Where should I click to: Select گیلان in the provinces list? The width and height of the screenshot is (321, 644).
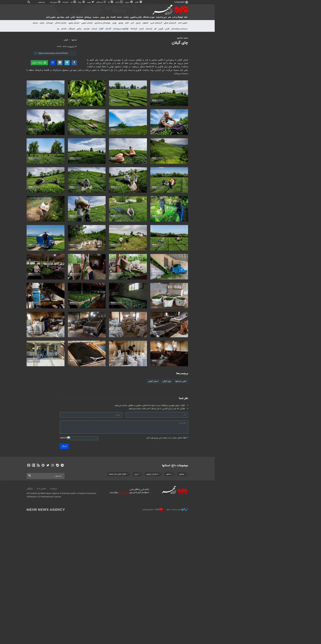[101, 29]
